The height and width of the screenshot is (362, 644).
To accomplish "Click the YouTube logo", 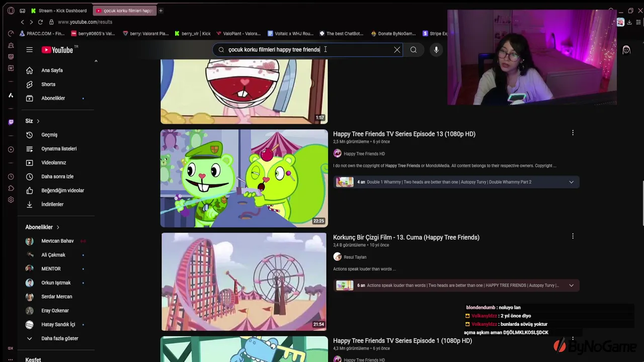I will click(x=57, y=50).
